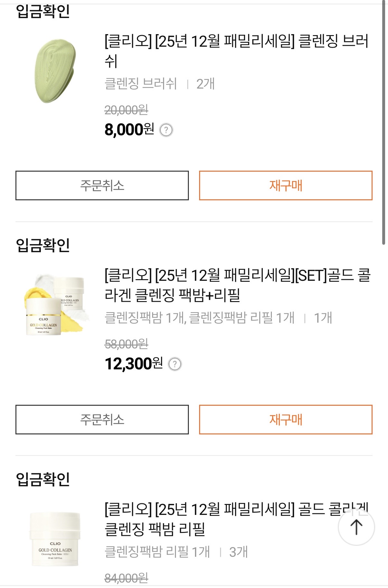Open the question mark icon next to 12,300원
This screenshot has height=588, width=388.
coord(175,364)
